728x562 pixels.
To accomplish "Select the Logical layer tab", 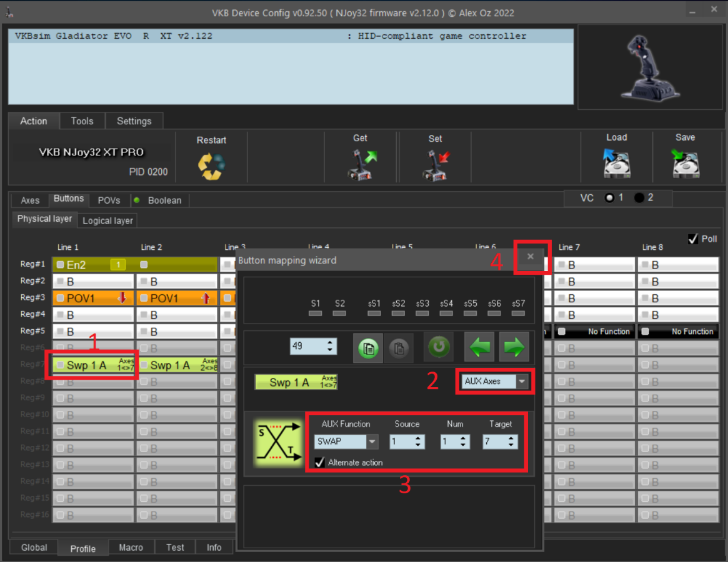I will 107,221.
